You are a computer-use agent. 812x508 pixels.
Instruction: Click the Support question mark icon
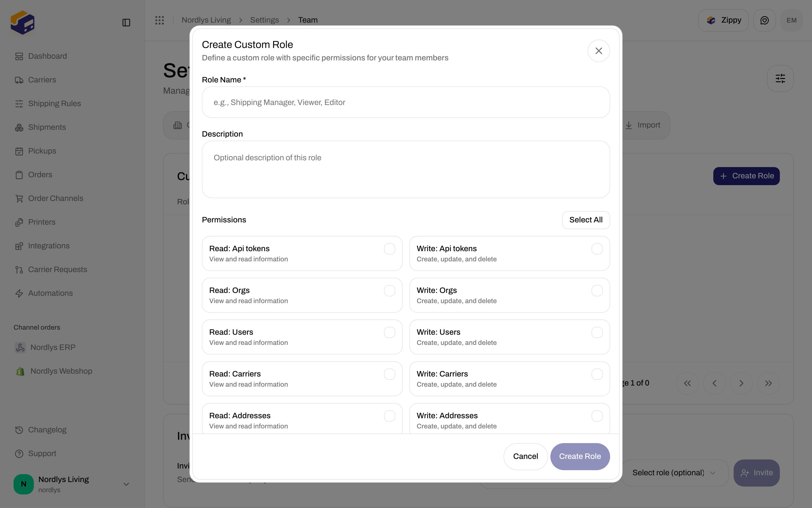(19, 454)
